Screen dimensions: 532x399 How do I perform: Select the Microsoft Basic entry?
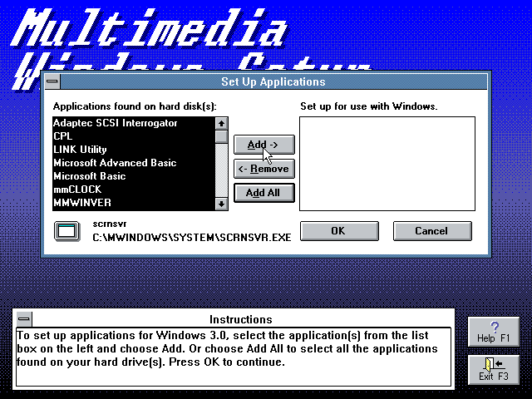pos(134,176)
